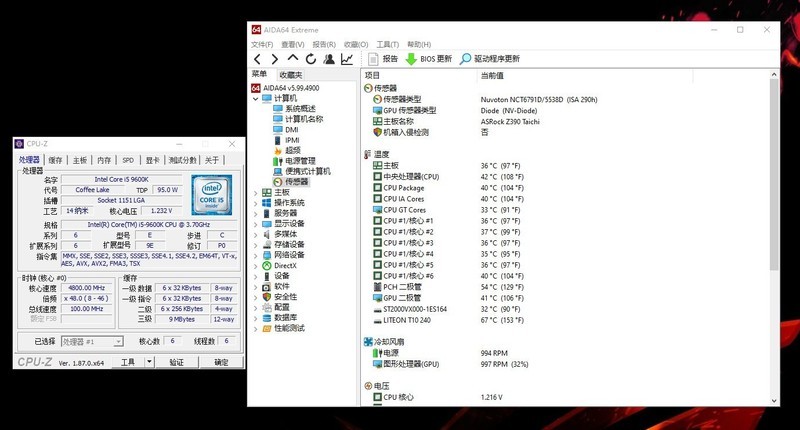Screen dimensions: 800x430
Task: Switch to 主板 tab in CPU-Z
Action: coord(80,160)
